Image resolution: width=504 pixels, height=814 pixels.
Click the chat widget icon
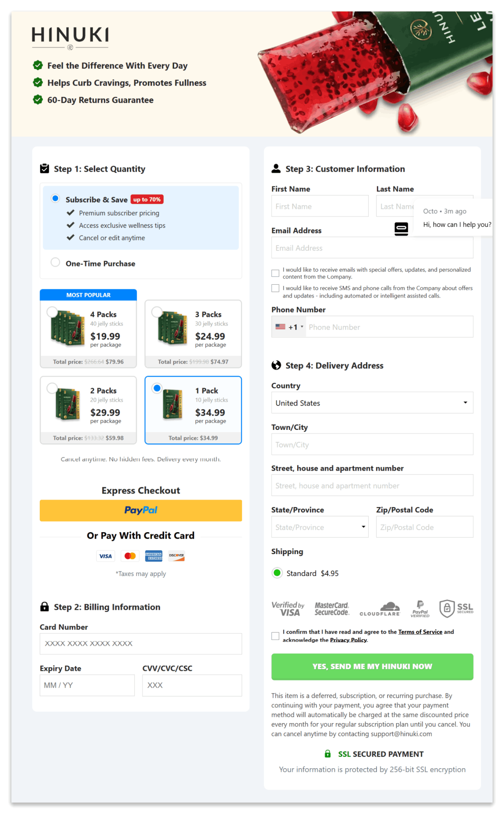click(x=401, y=229)
